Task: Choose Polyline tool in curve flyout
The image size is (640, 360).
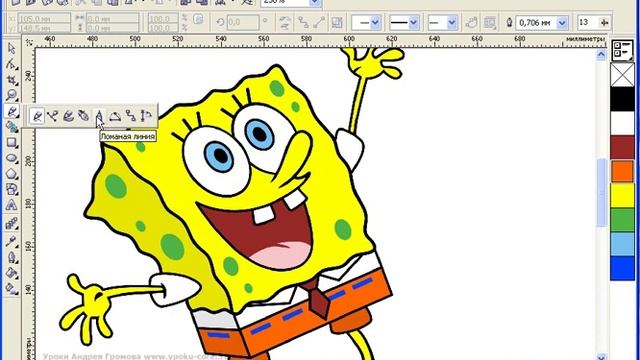Action: coord(99,116)
